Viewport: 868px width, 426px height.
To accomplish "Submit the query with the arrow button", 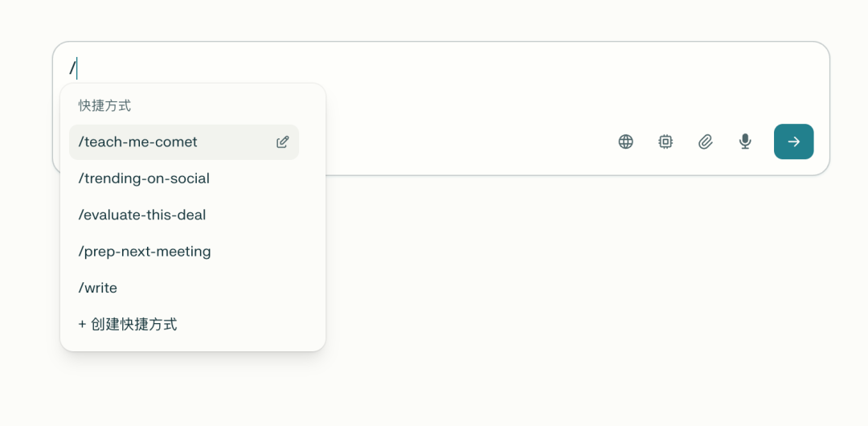I will 793,142.
